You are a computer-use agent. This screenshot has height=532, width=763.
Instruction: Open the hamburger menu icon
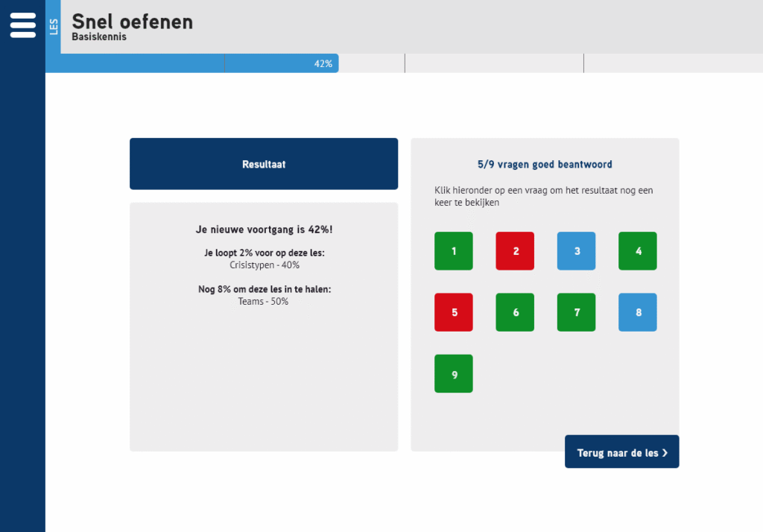click(x=22, y=25)
